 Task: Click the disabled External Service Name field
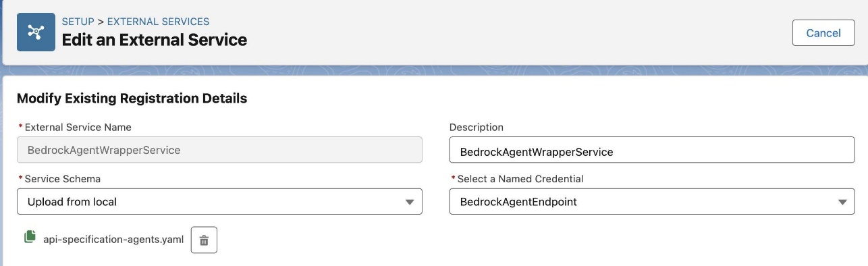point(219,150)
